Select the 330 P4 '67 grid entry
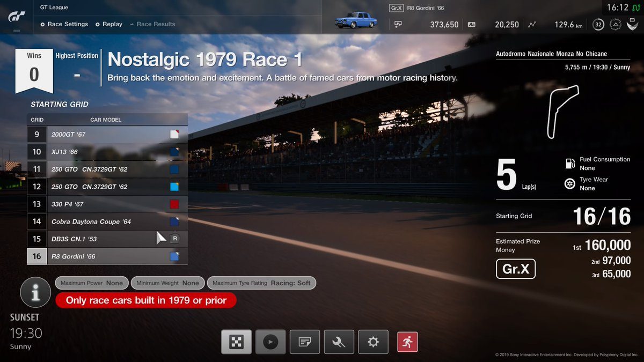This screenshot has height=362, width=644. [x=107, y=204]
